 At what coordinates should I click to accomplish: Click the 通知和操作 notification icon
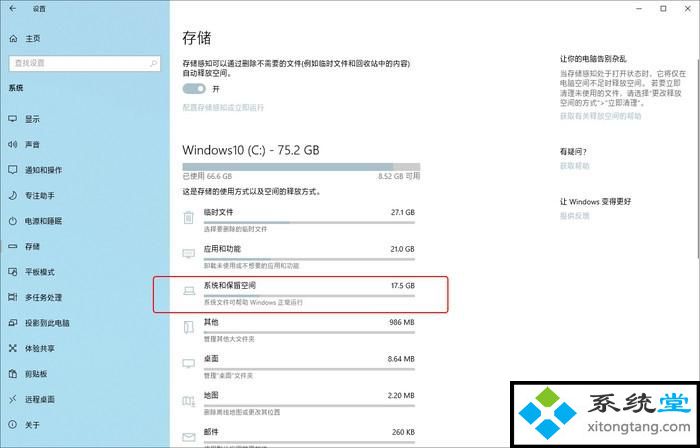[12, 170]
